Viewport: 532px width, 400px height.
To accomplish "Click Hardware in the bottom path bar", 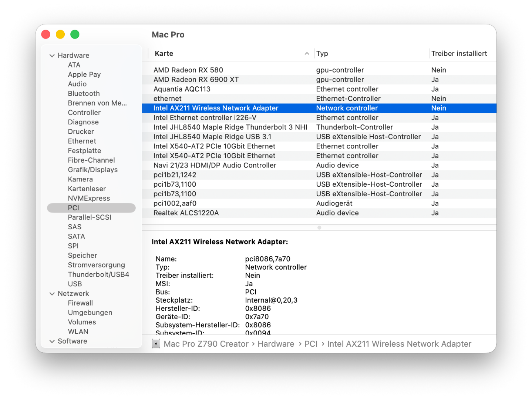I will coord(276,344).
